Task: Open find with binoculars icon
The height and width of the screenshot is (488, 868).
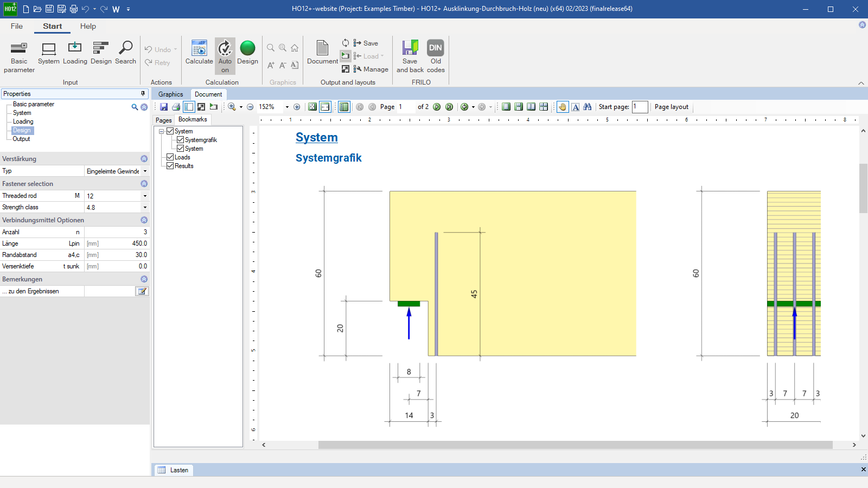Action: (x=588, y=107)
